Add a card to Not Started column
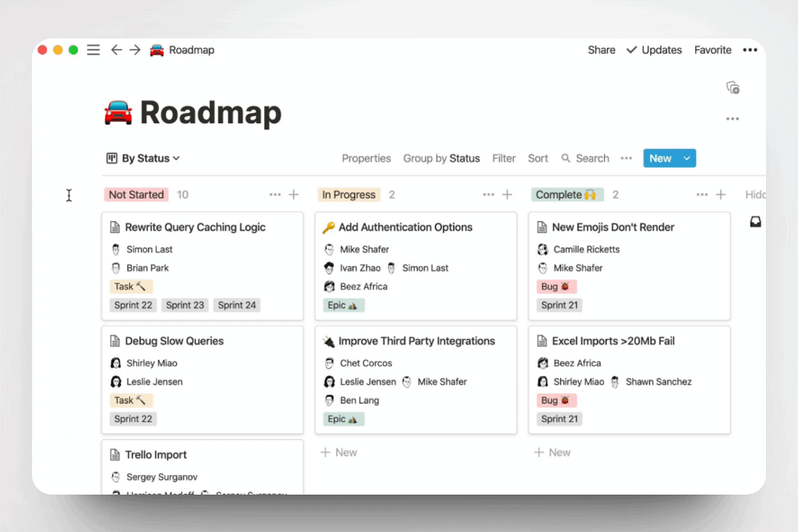 click(x=294, y=195)
